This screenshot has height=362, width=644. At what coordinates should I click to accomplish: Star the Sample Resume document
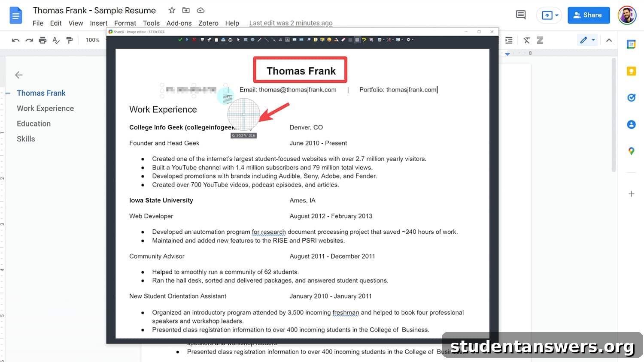172,10
